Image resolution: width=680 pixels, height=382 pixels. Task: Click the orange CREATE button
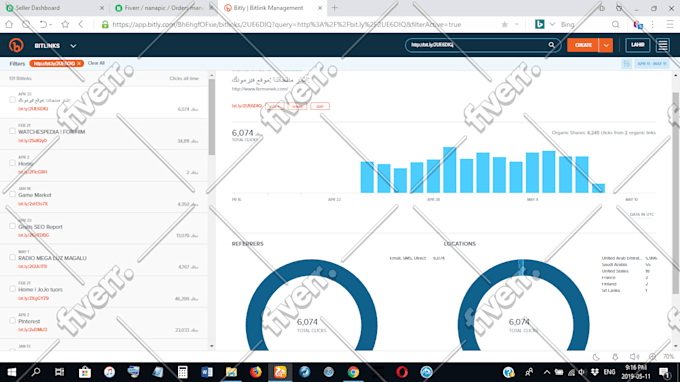pos(583,45)
